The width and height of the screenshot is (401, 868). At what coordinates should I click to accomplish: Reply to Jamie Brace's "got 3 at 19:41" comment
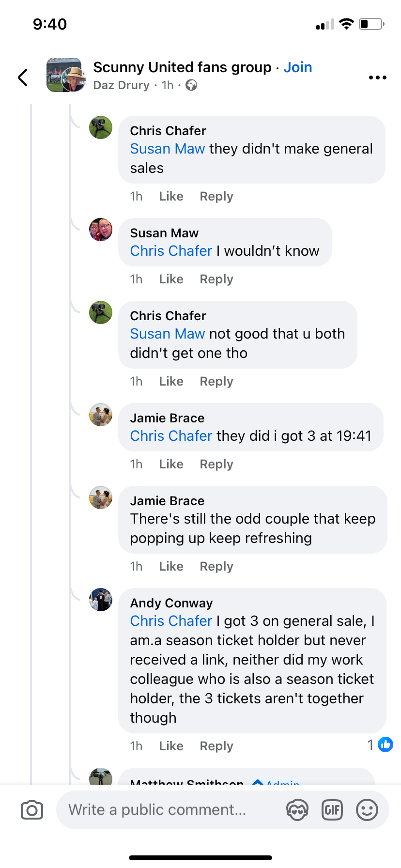point(216,464)
